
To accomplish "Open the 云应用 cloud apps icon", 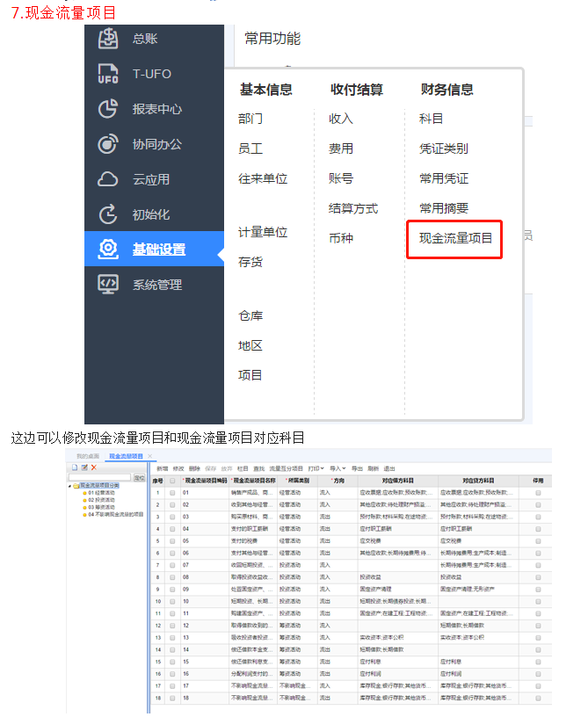I will 108,179.
